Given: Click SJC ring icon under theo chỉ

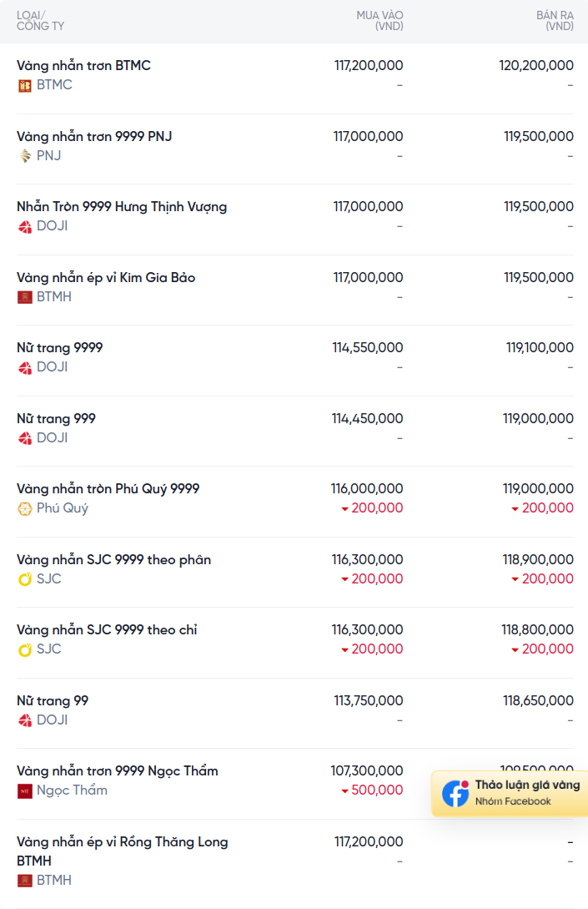Looking at the screenshot, I should 24,650.
